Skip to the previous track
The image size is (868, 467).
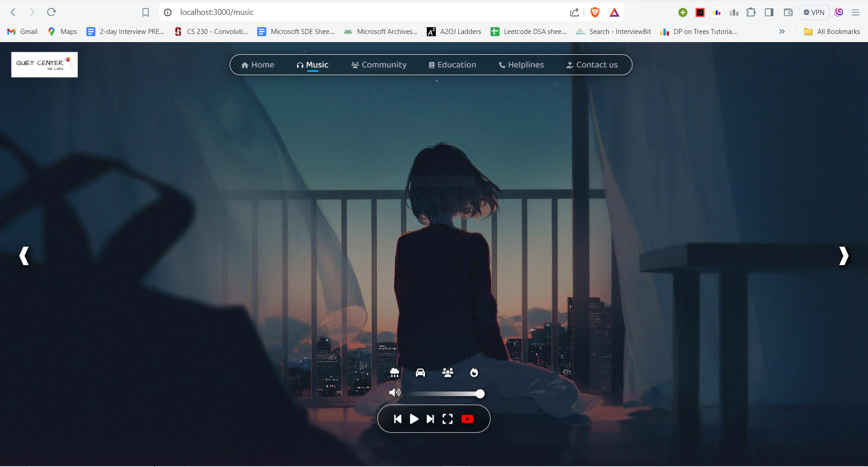tap(398, 419)
